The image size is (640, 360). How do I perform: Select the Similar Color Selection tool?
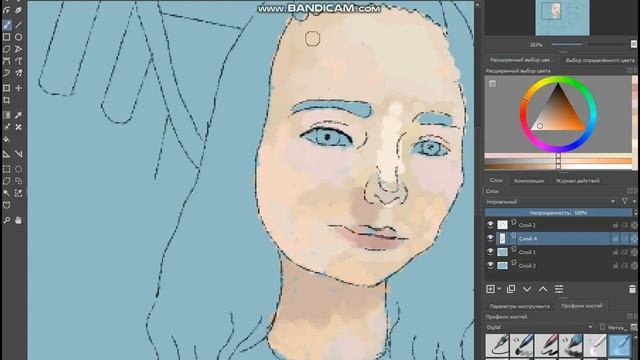coord(18,193)
